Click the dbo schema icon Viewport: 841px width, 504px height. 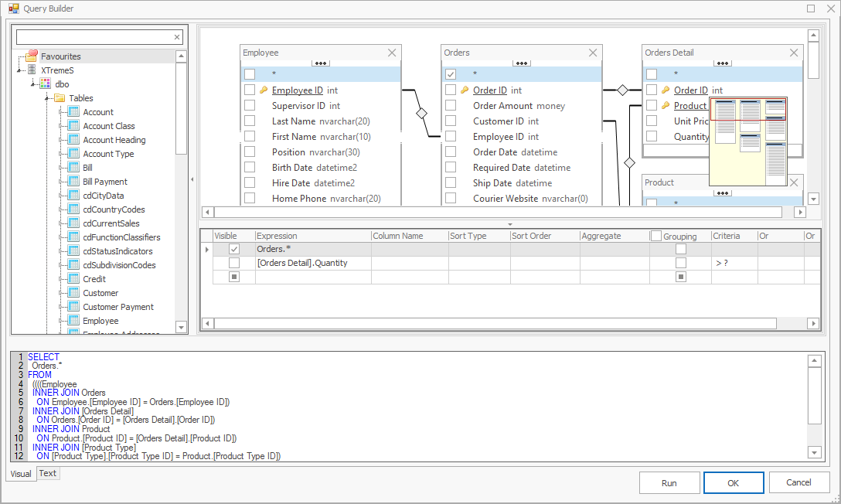(46, 83)
